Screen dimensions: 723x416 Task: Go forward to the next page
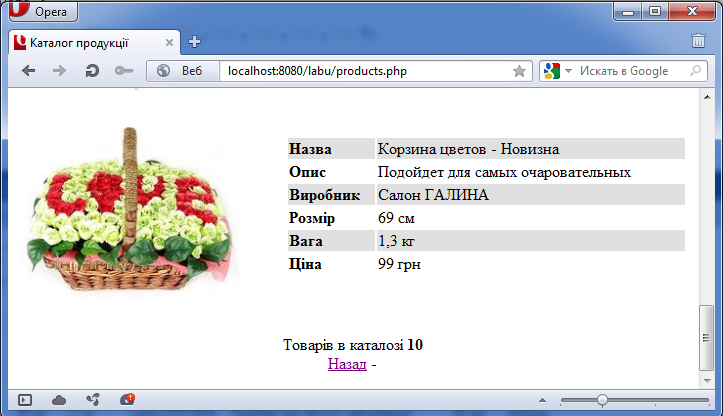click(x=60, y=71)
